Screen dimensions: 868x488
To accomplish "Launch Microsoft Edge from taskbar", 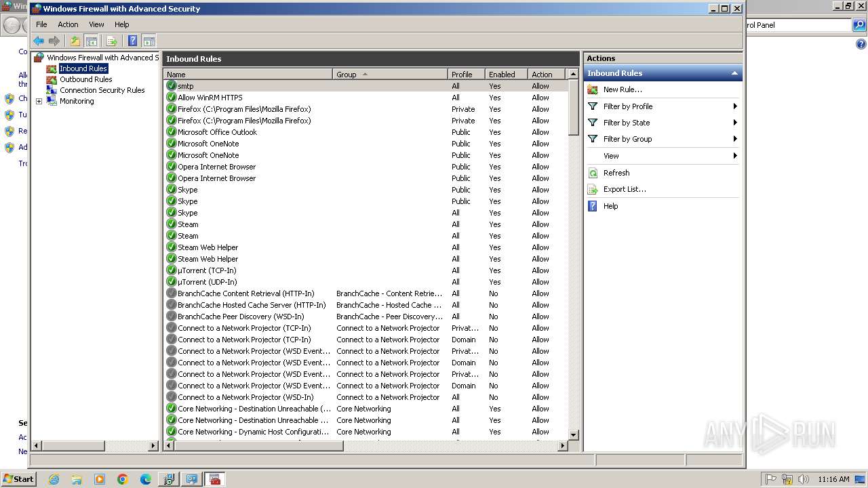I will click(x=146, y=479).
